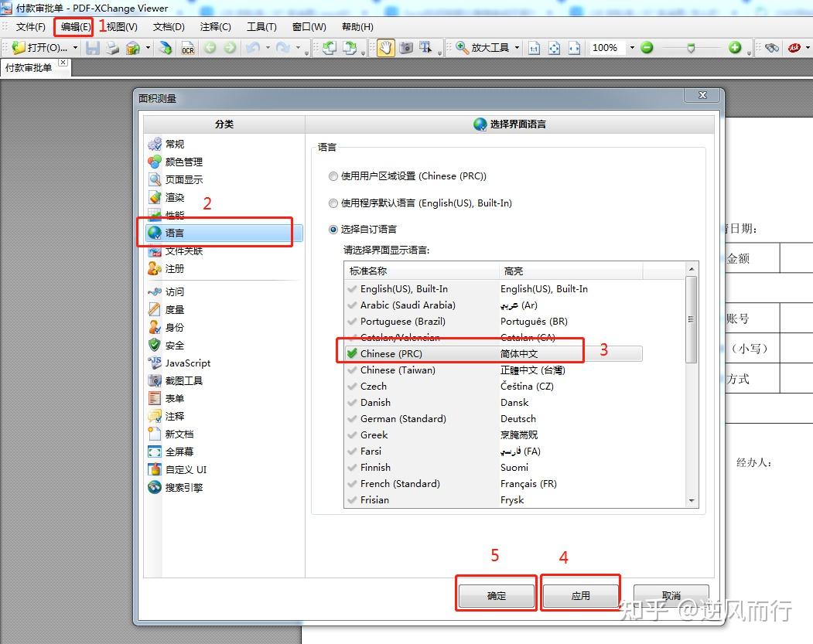
Task: Open the dropdown arrow beside 打开(O)
Action: (75, 48)
